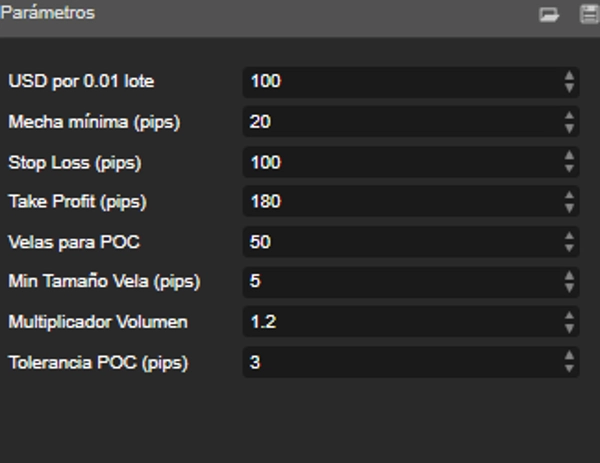The width and height of the screenshot is (600, 463).
Task: Click the Take Profit (pips) input box
Action: [x=400, y=202]
